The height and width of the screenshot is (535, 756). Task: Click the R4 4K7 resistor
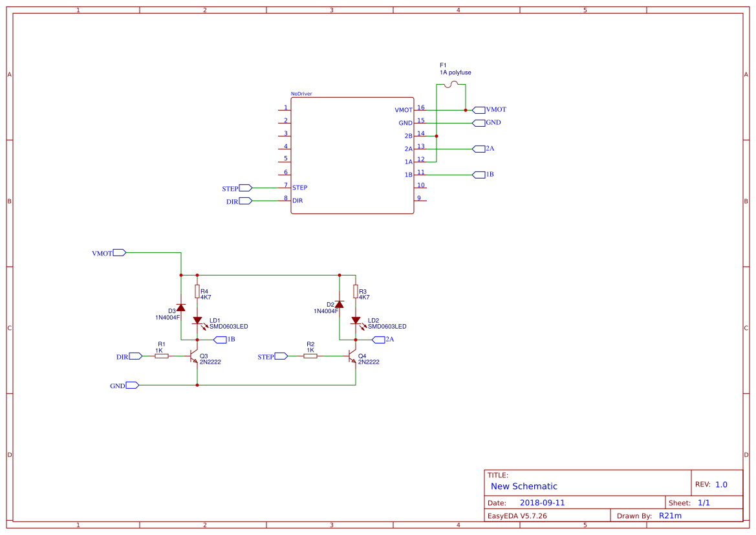click(x=197, y=292)
